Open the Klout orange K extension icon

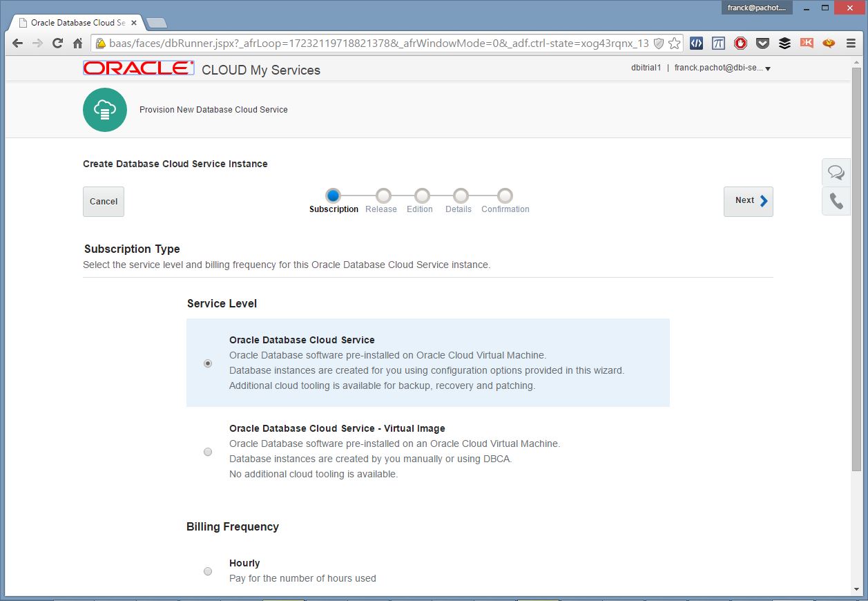click(x=807, y=43)
